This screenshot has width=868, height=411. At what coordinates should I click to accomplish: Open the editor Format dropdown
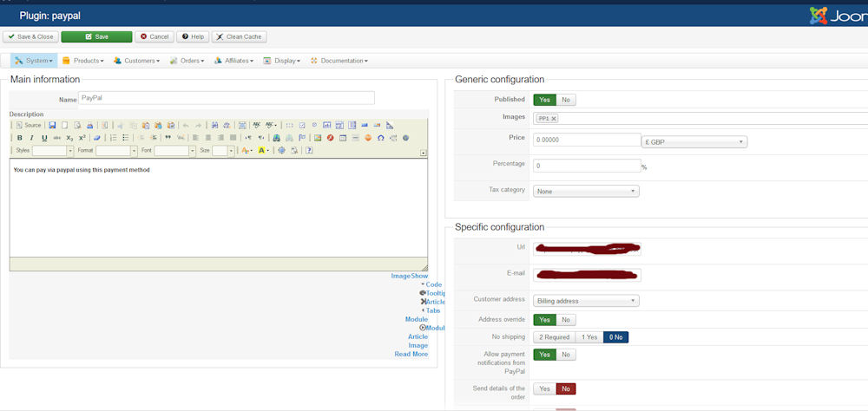[x=116, y=151]
